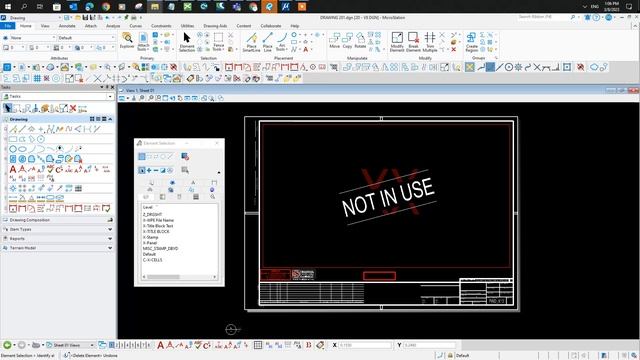The height and width of the screenshot is (360, 640).
Task: Click the Attach Tools icon
Action: (143, 42)
